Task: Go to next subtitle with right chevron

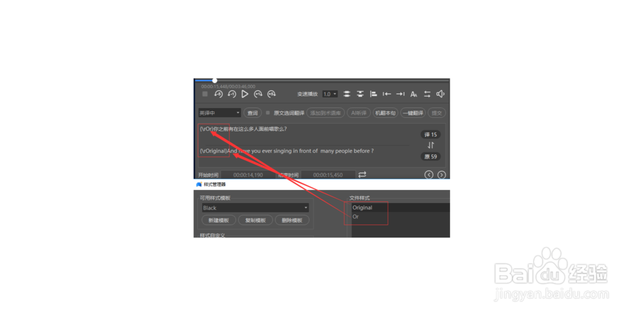Action: [x=442, y=175]
